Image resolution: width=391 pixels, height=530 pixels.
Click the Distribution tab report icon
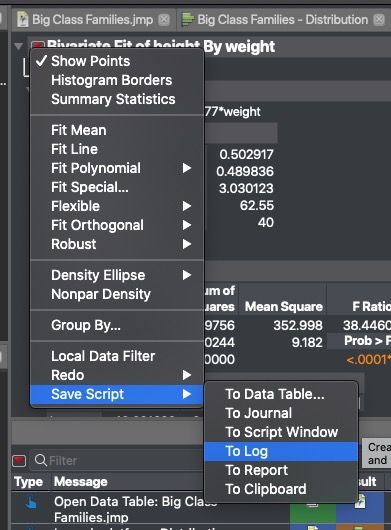point(187,19)
